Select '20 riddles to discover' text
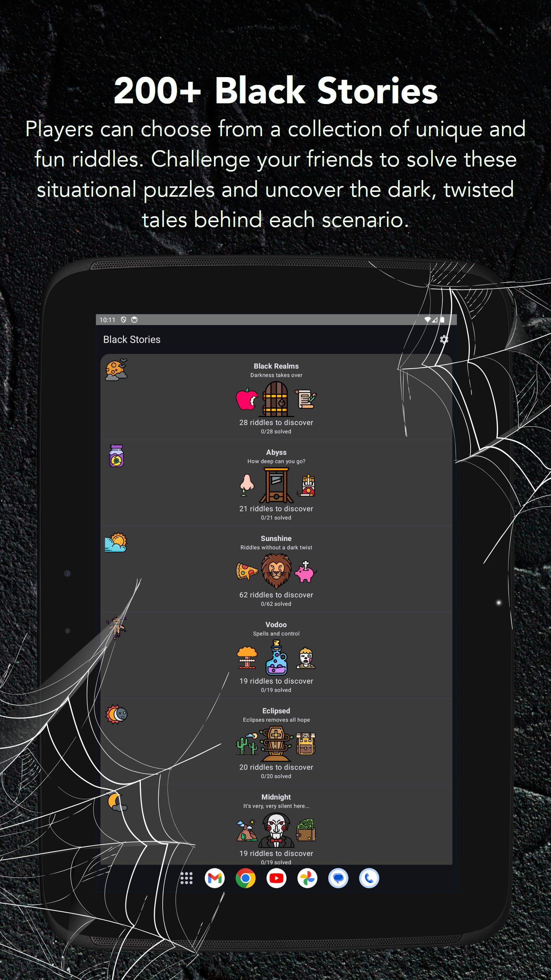551x980 pixels. click(x=276, y=767)
